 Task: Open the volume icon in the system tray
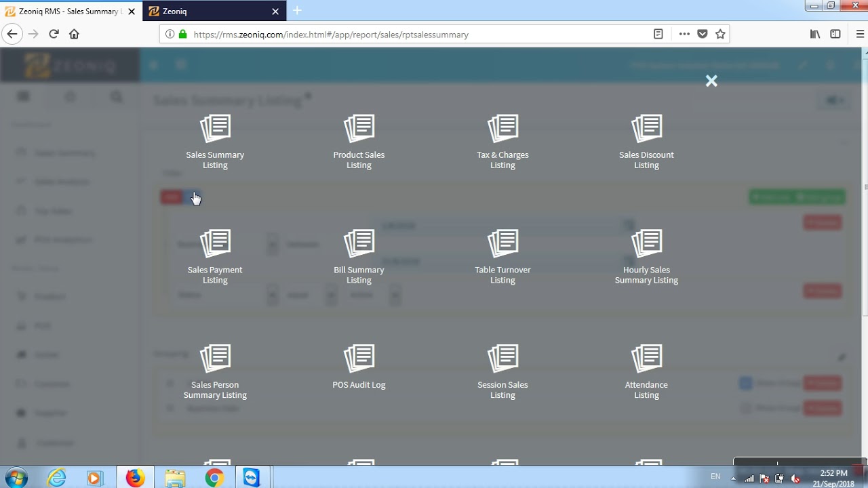(795, 479)
